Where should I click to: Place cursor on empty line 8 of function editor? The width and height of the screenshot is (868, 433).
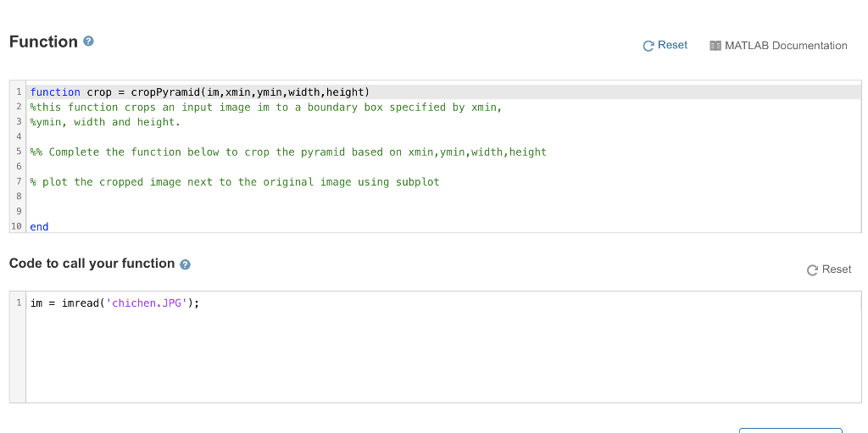442,196
